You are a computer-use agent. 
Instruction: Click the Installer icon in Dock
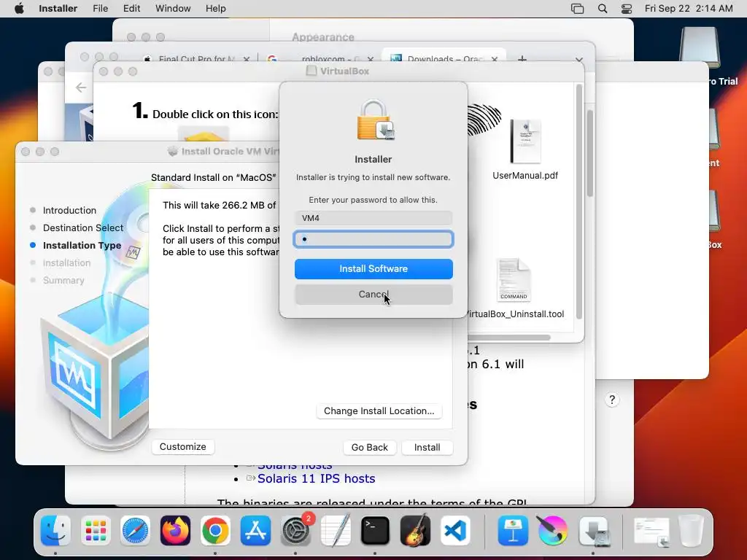click(594, 531)
